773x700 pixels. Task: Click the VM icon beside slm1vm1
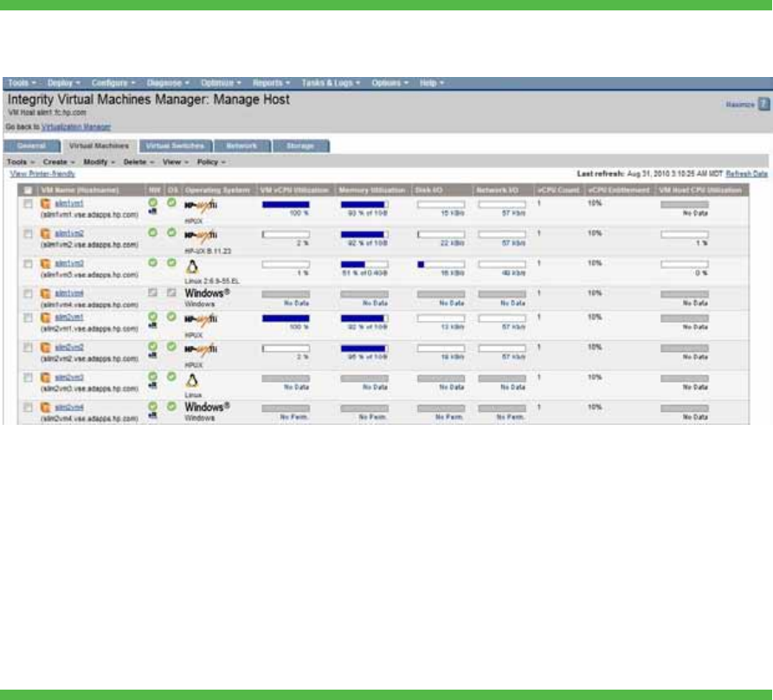46,203
